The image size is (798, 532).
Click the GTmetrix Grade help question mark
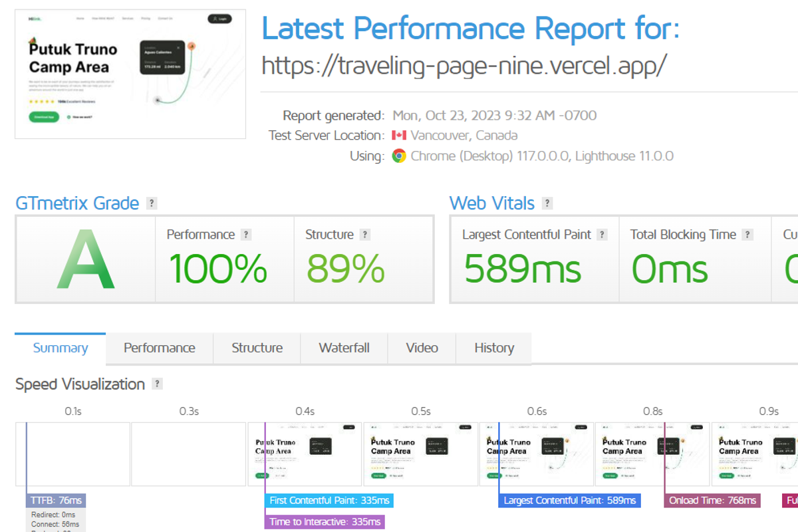[152, 203]
